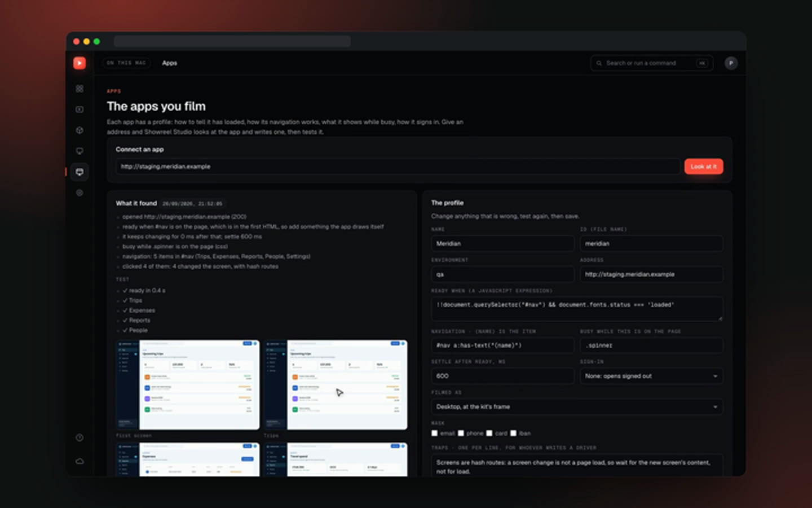The image size is (812, 508).
Task: Open the Trips screen thumbnail
Action: click(336, 384)
